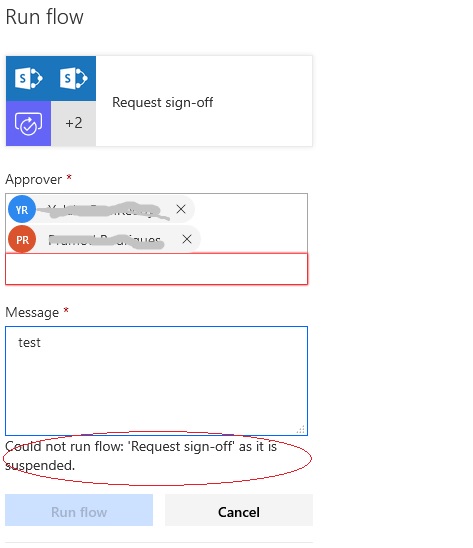
Task: Click the purple Approvals connector icon
Action: pos(28,123)
